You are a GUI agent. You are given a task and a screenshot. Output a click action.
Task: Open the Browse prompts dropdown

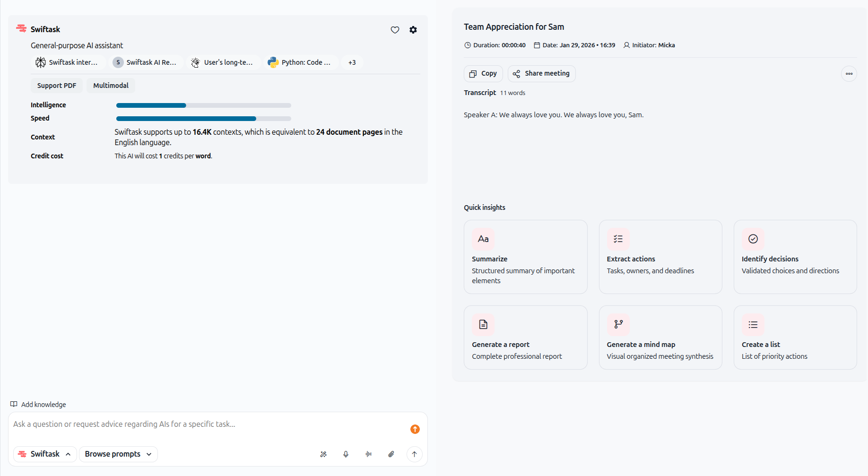pyautogui.click(x=118, y=454)
